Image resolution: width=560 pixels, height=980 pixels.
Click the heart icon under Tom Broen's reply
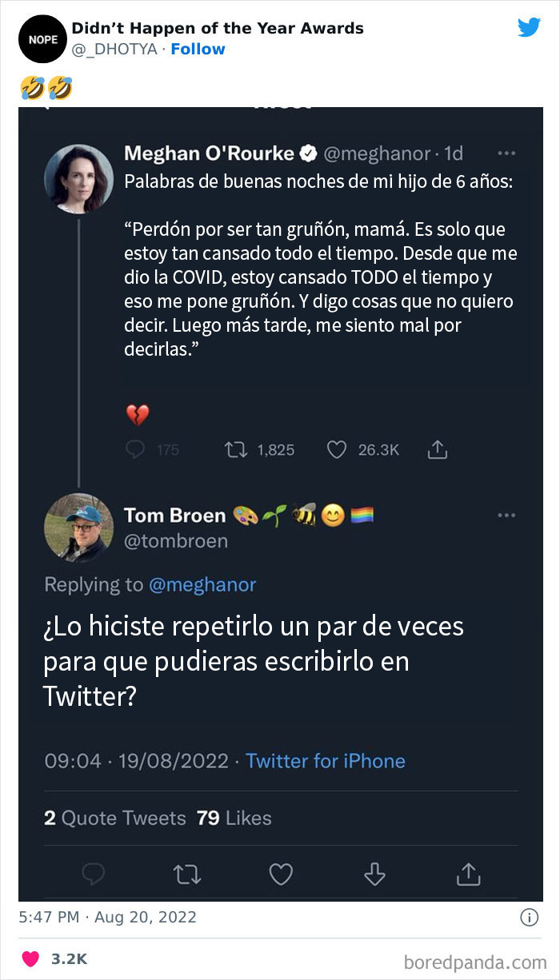tap(281, 874)
